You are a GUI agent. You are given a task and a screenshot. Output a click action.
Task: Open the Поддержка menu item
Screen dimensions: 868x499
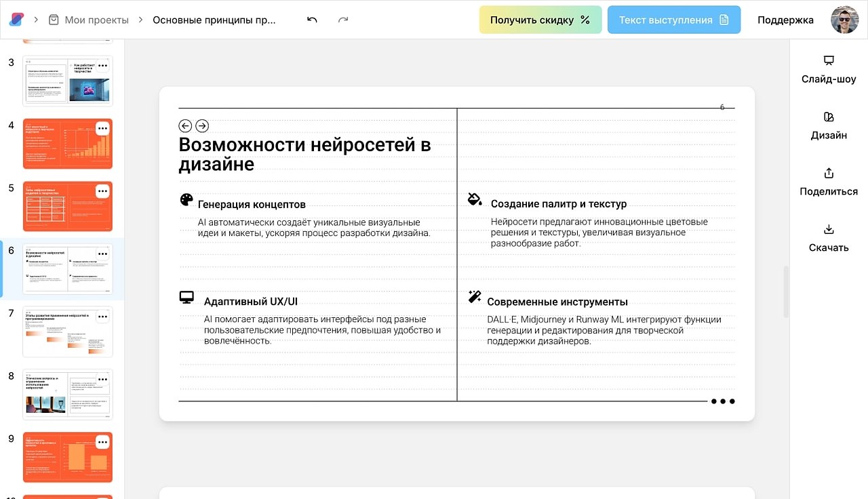tap(785, 20)
